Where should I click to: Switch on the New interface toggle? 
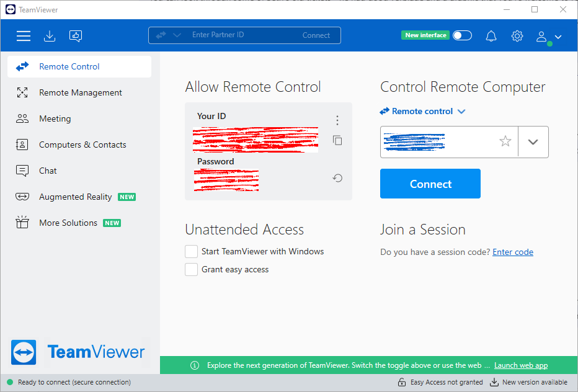coord(462,36)
